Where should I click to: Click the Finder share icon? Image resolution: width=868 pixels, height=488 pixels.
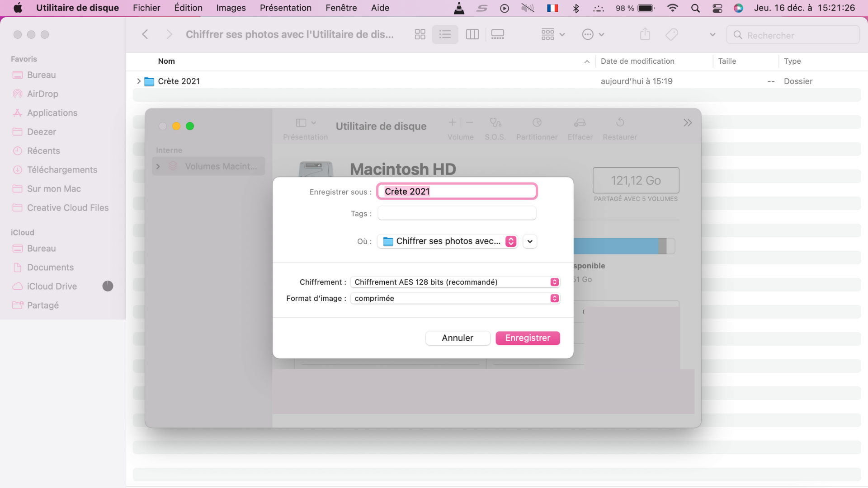point(645,34)
